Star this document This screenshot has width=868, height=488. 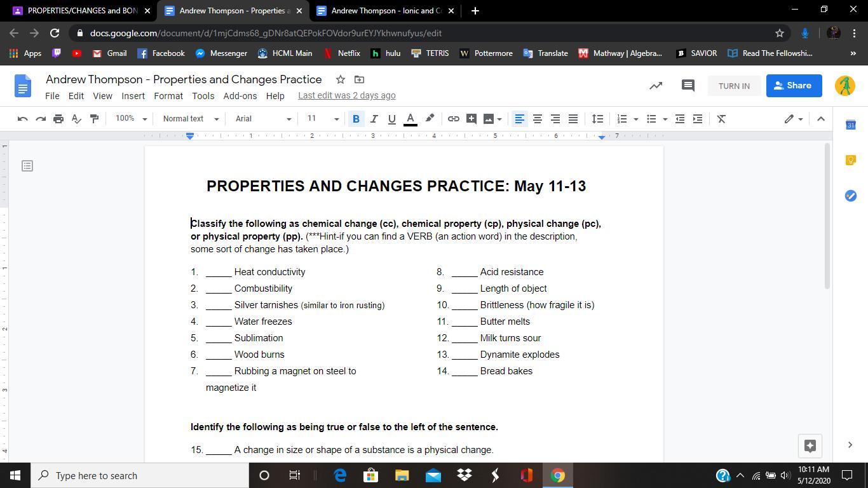[341, 79]
